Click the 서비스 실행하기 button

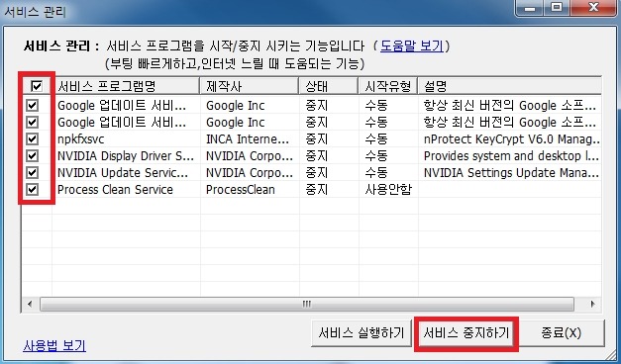[x=362, y=333]
